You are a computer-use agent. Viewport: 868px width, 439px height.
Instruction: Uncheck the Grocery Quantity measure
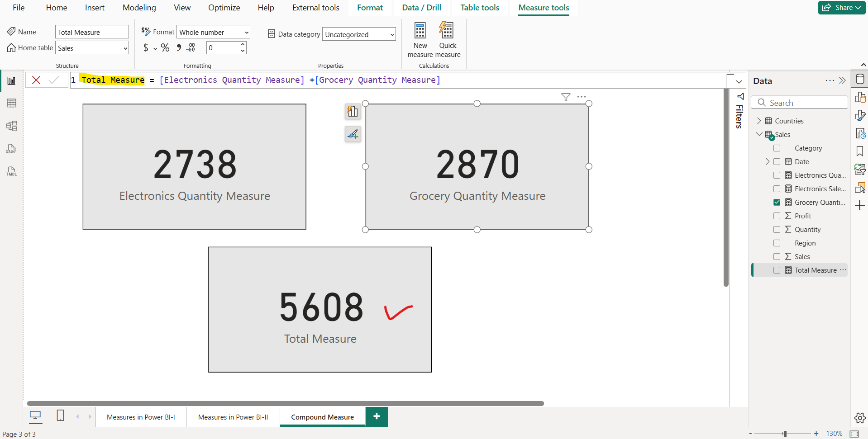pyautogui.click(x=777, y=202)
